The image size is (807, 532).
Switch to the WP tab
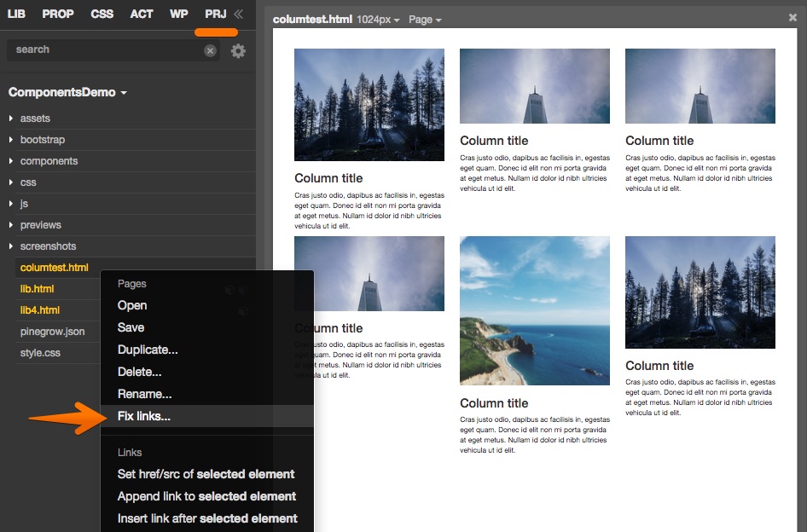pos(178,14)
